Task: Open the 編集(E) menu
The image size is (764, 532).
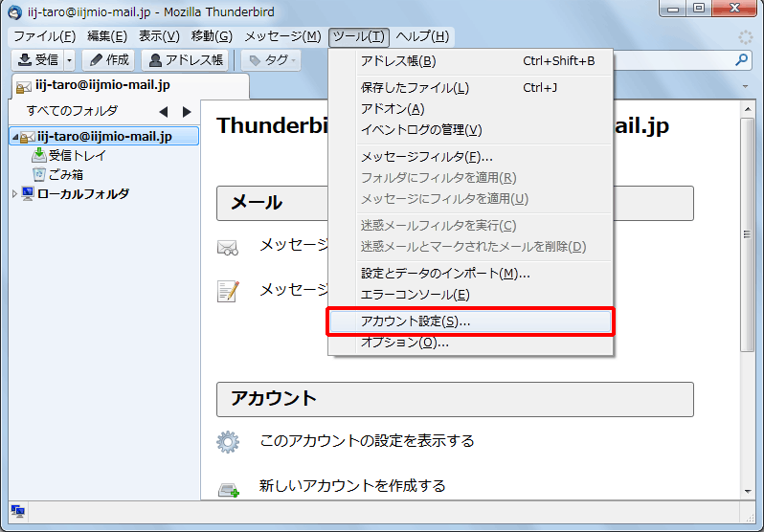Action: point(107,36)
